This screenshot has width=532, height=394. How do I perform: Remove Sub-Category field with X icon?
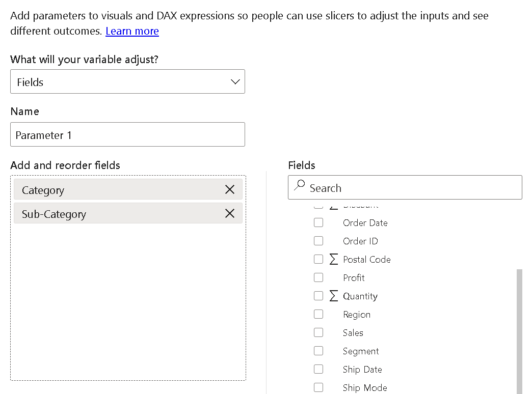tap(230, 213)
